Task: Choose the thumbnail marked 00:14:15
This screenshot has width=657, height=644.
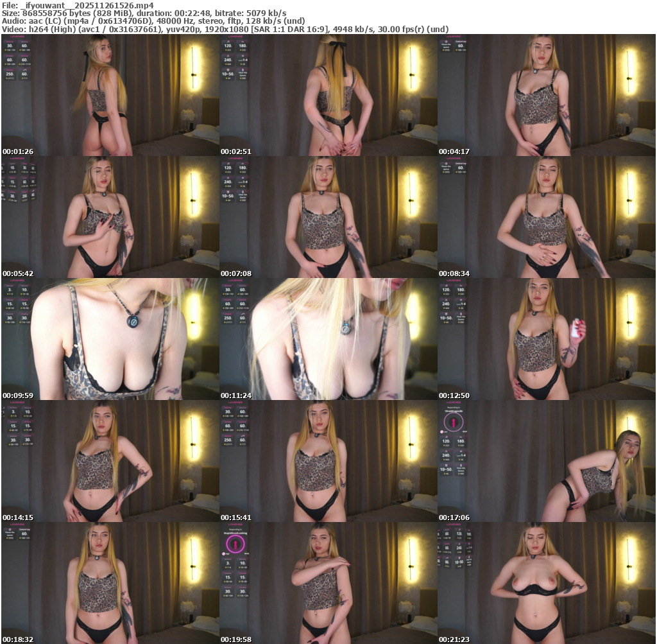Action: tap(110, 461)
